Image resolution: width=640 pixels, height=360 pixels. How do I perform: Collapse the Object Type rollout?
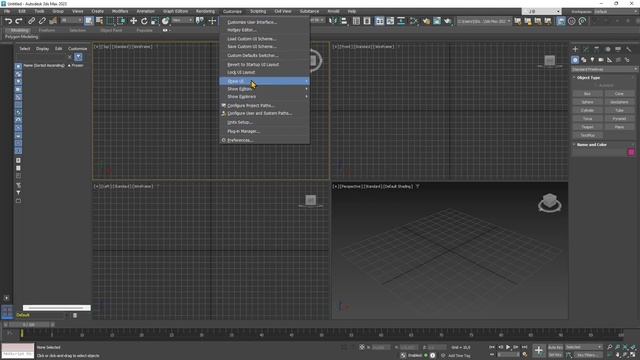tap(588, 78)
